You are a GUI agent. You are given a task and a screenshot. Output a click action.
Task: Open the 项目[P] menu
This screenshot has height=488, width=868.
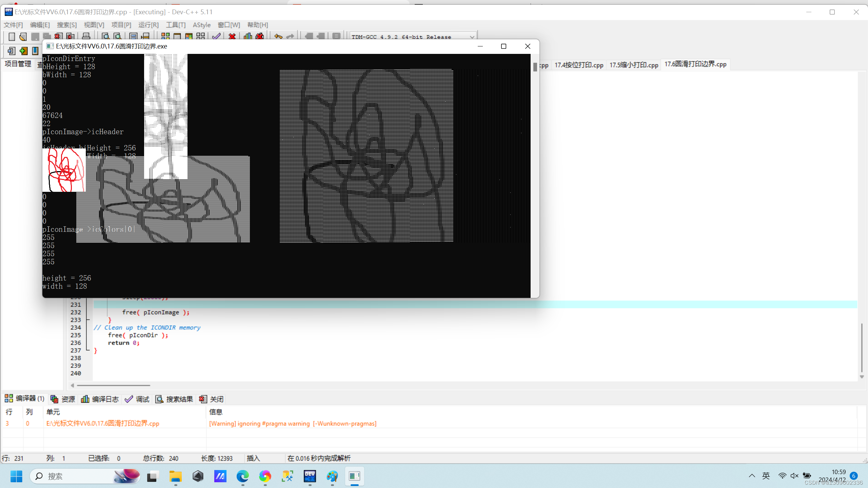coord(121,25)
